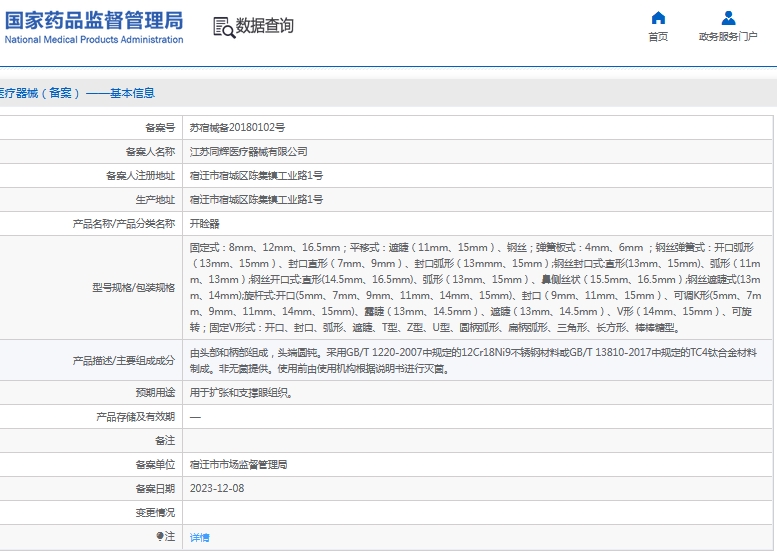Click the registered address value next to 备案人注册地址

(x=256, y=175)
